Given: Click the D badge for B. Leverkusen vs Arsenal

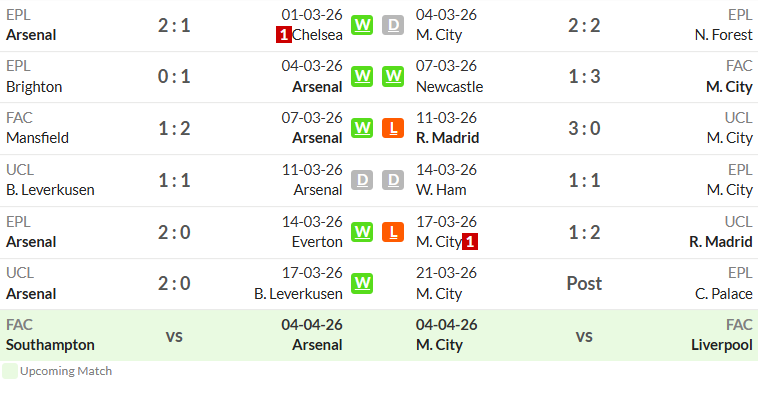Looking at the screenshot, I should tap(362, 180).
